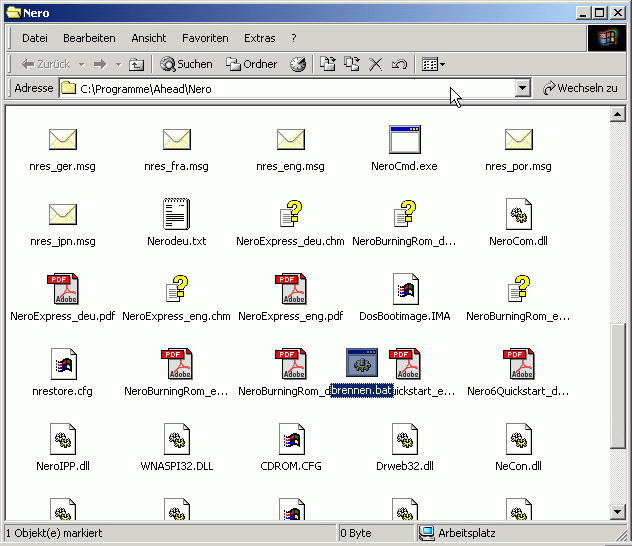Open the Favoriten menu
Image resolution: width=632 pixels, height=546 pixels.
point(205,38)
